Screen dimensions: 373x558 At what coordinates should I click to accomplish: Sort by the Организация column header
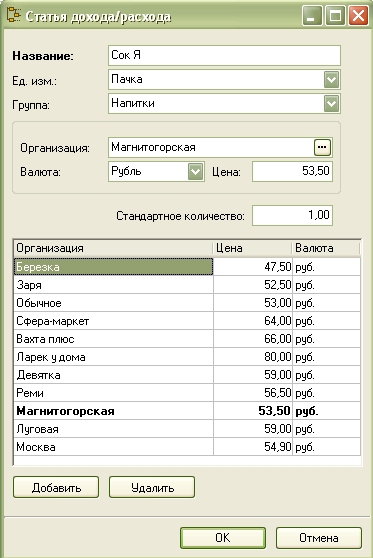(114, 248)
